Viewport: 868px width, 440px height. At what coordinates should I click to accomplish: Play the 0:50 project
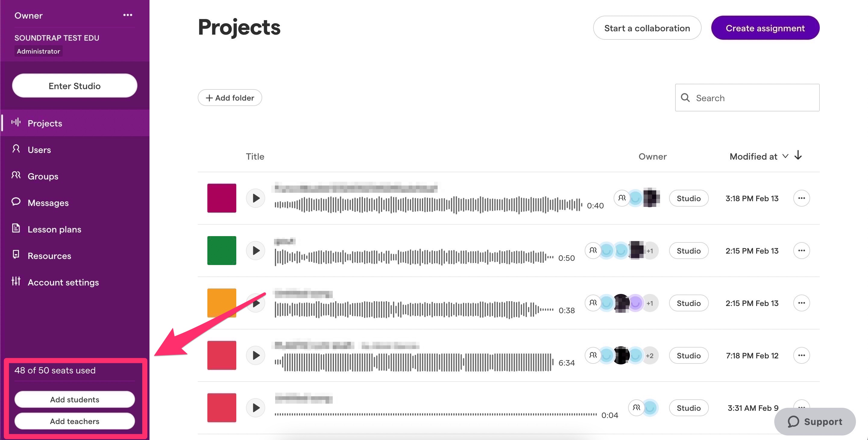tap(256, 251)
